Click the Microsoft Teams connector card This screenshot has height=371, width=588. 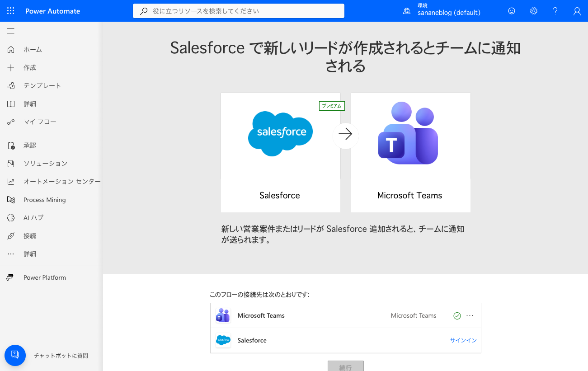point(411,153)
